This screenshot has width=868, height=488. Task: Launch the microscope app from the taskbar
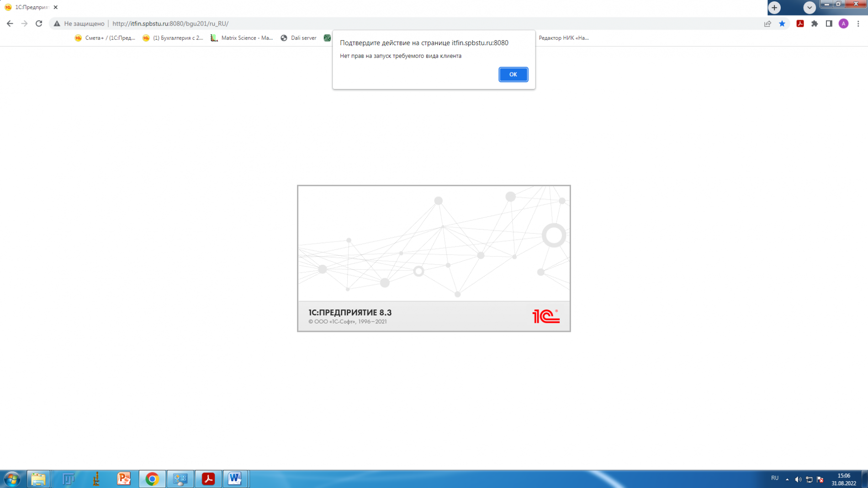[x=96, y=479]
